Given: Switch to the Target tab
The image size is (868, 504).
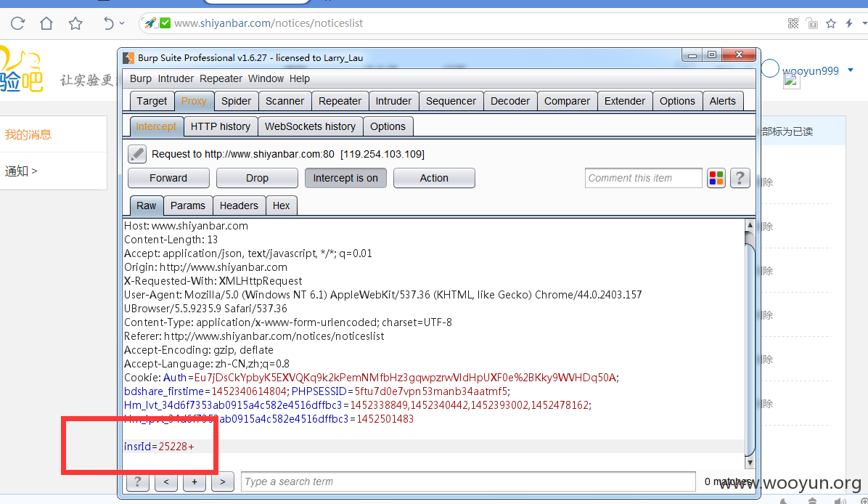Looking at the screenshot, I should click(152, 102).
